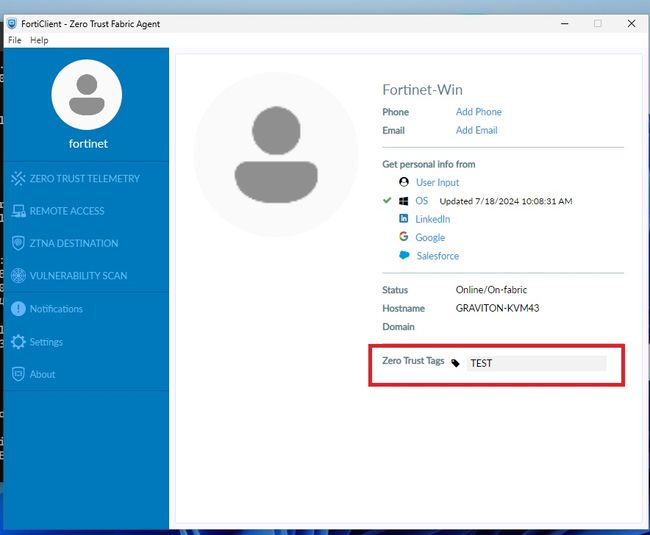Image resolution: width=650 pixels, height=535 pixels.
Task: Click the large profile avatar image
Action: [276, 154]
